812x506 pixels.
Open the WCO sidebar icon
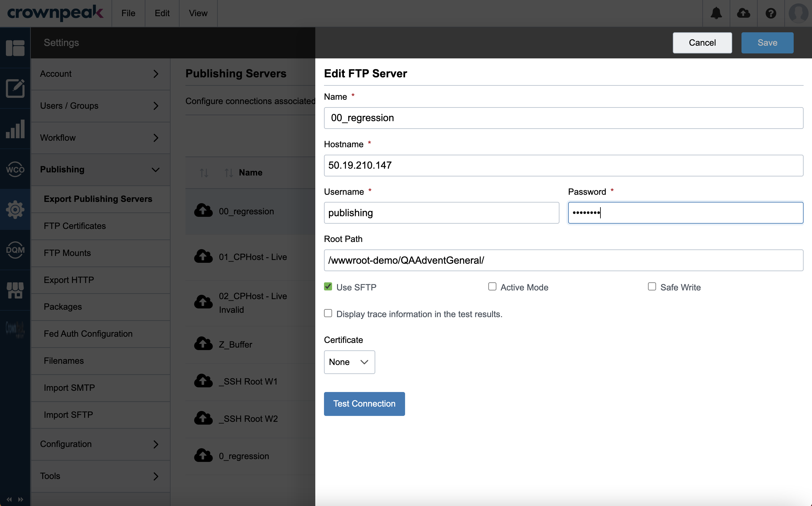(15, 169)
